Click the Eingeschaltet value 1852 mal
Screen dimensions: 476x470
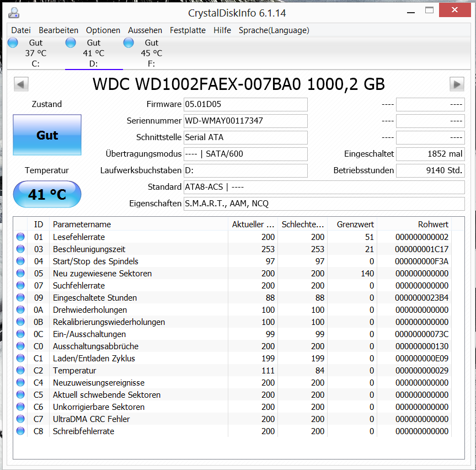(430, 154)
